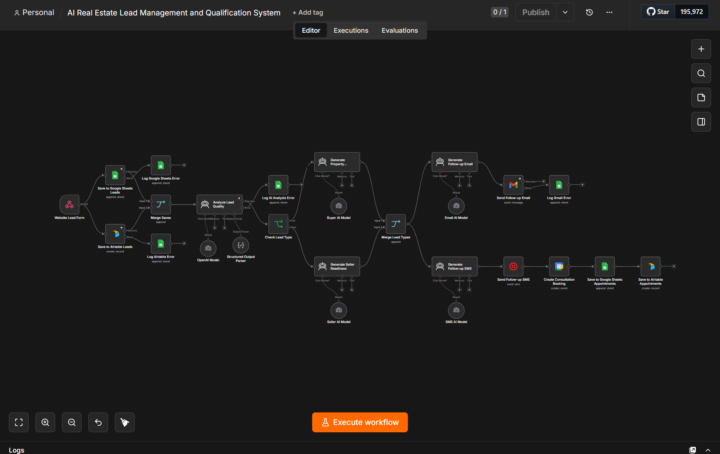This screenshot has height=454, width=720.
Task: Click the GitHub Star button
Action: [x=658, y=12]
